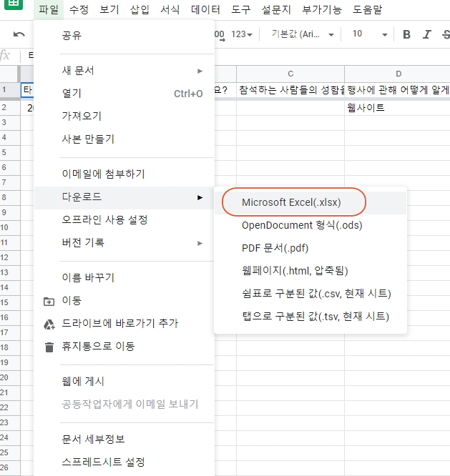Download as 탭으로 구분된 값(.tsv)
Viewport: 450px width, 476px height.
pos(310,317)
